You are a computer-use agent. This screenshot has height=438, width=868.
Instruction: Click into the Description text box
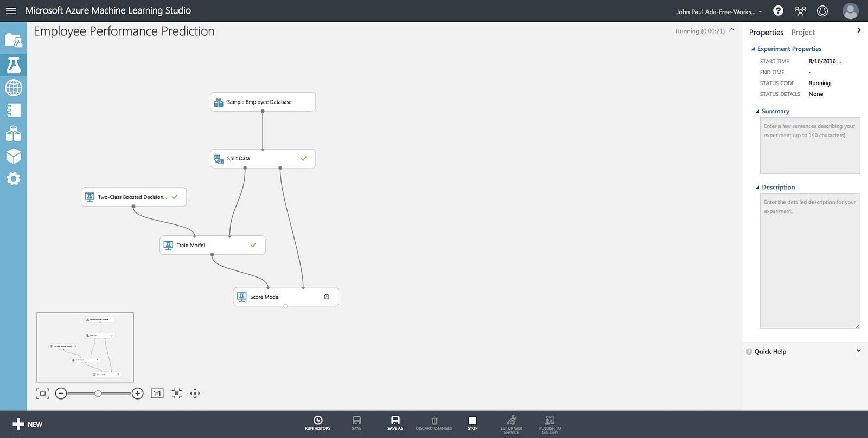coord(810,261)
